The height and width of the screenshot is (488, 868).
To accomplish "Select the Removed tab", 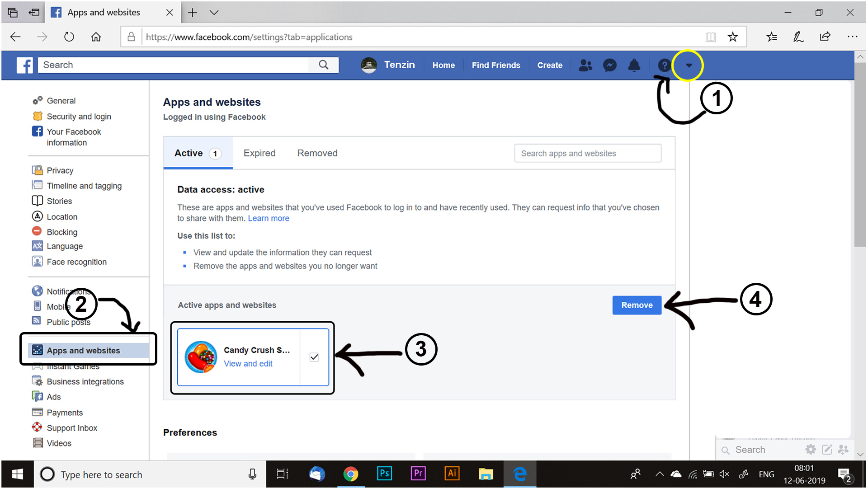I will [317, 153].
